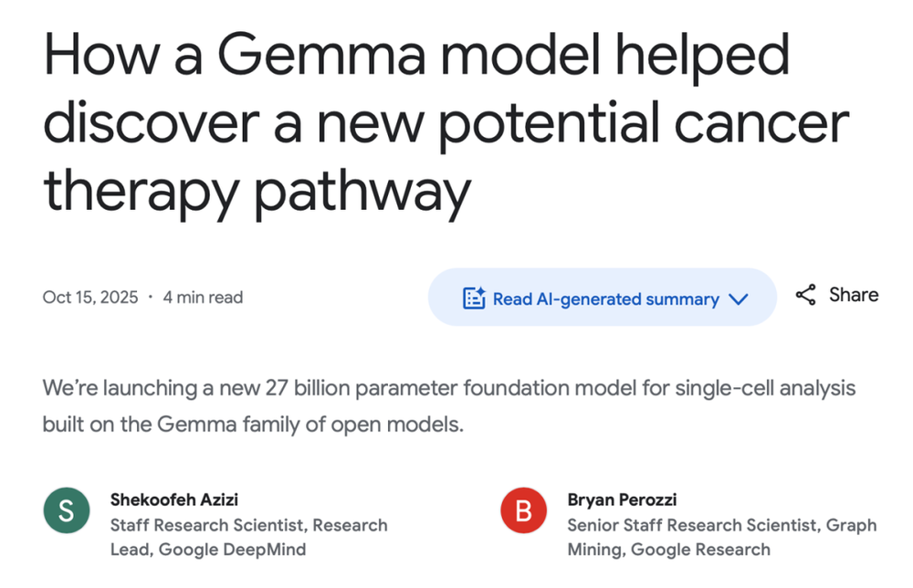Click the Oct 15, 2025 publish date
This screenshot has width=913, height=588.
(90, 298)
